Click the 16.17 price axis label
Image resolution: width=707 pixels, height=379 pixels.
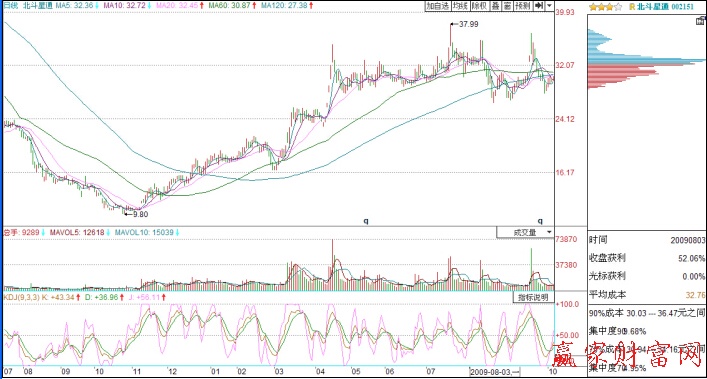pos(565,173)
